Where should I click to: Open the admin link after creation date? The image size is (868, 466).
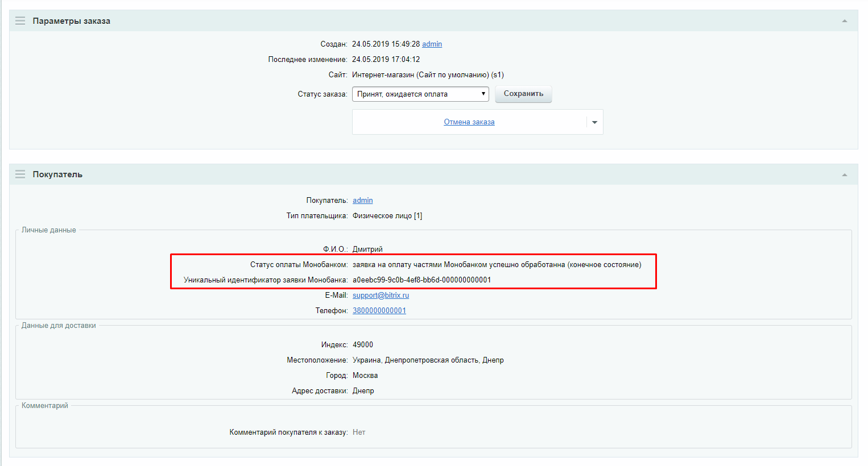click(432, 44)
